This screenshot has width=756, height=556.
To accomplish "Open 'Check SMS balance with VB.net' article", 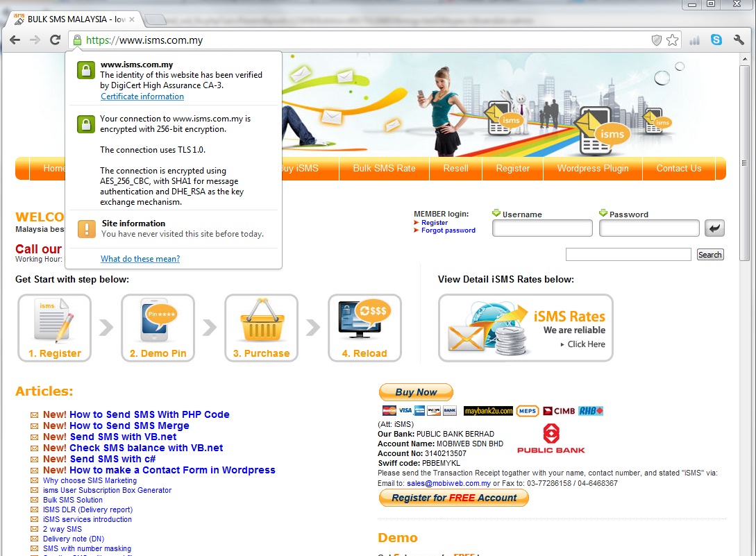I will point(146,448).
